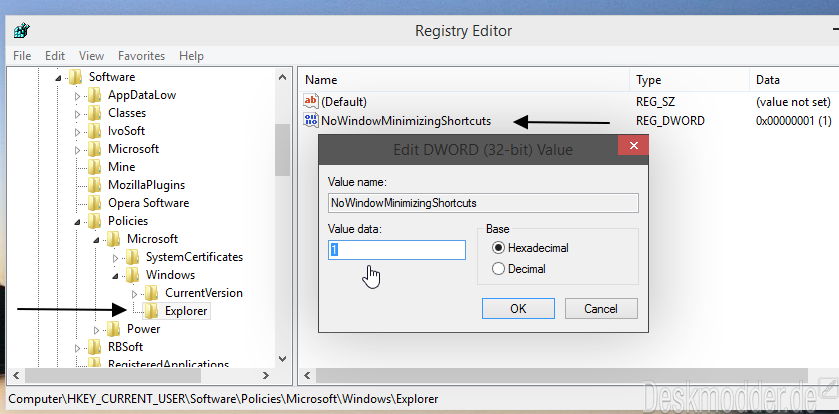The width and height of the screenshot is (839, 414).
Task: Click the AppDataLow folder icon
Action: (x=94, y=95)
